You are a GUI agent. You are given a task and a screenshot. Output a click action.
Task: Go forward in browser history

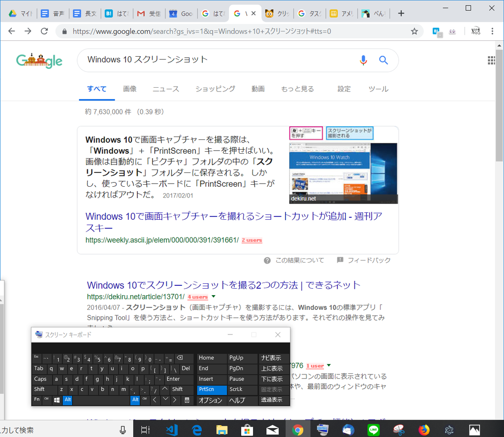(28, 31)
